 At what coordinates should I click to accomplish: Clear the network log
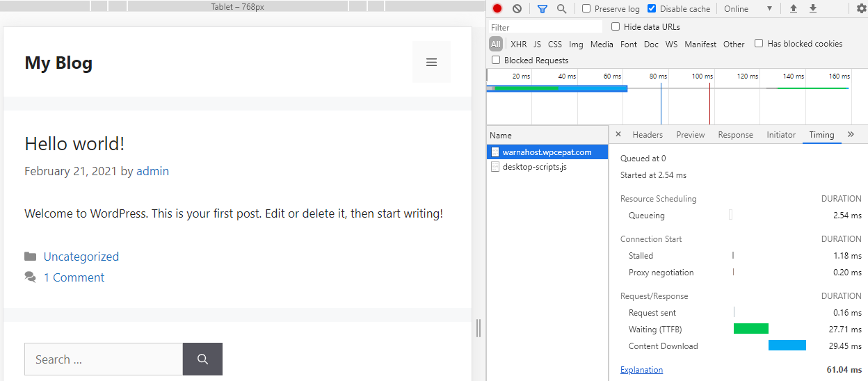pos(517,9)
